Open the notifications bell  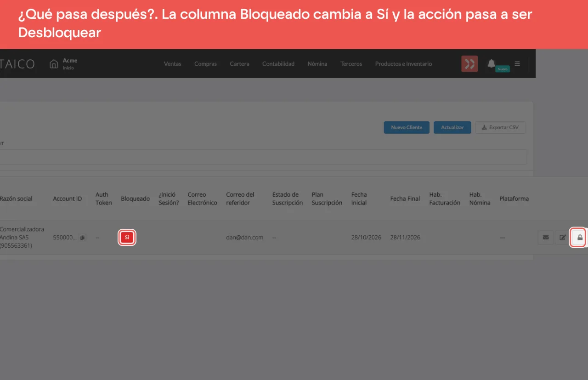[x=491, y=63]
